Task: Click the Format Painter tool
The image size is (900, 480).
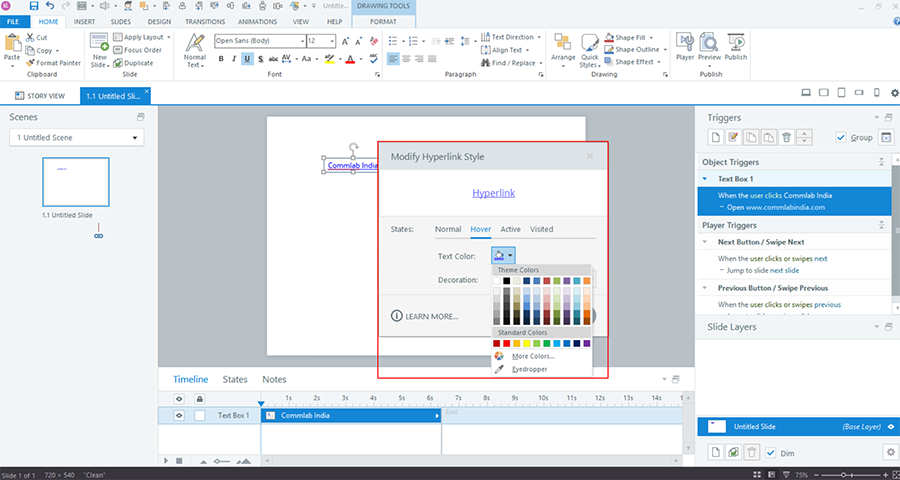Action: (53, 63)
